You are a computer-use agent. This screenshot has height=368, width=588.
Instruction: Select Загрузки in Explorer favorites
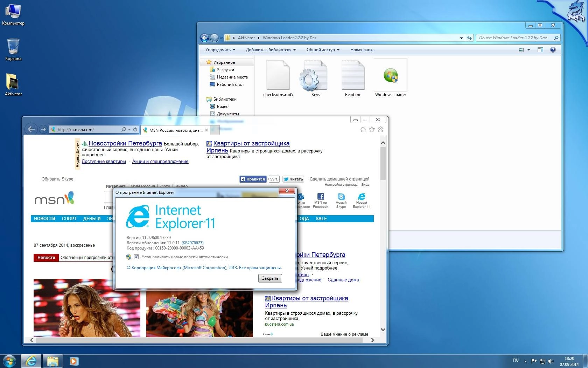[225, 70]
